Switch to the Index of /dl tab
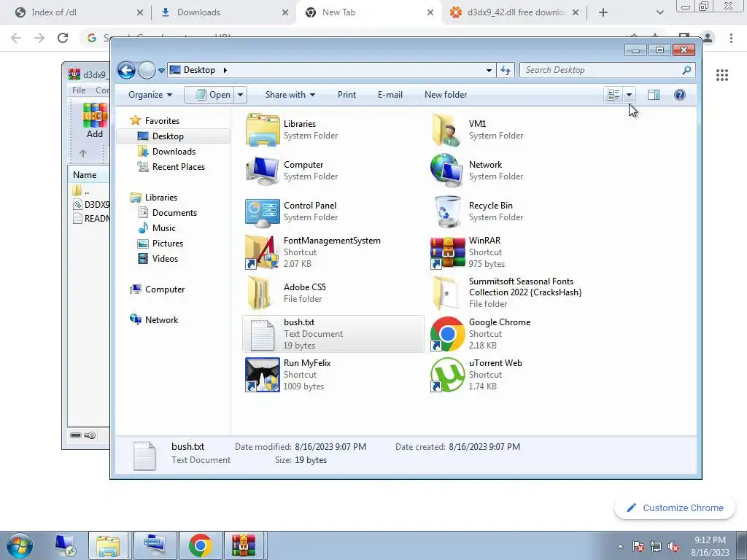The image size is (747, 560). click(x=79, y=12)
